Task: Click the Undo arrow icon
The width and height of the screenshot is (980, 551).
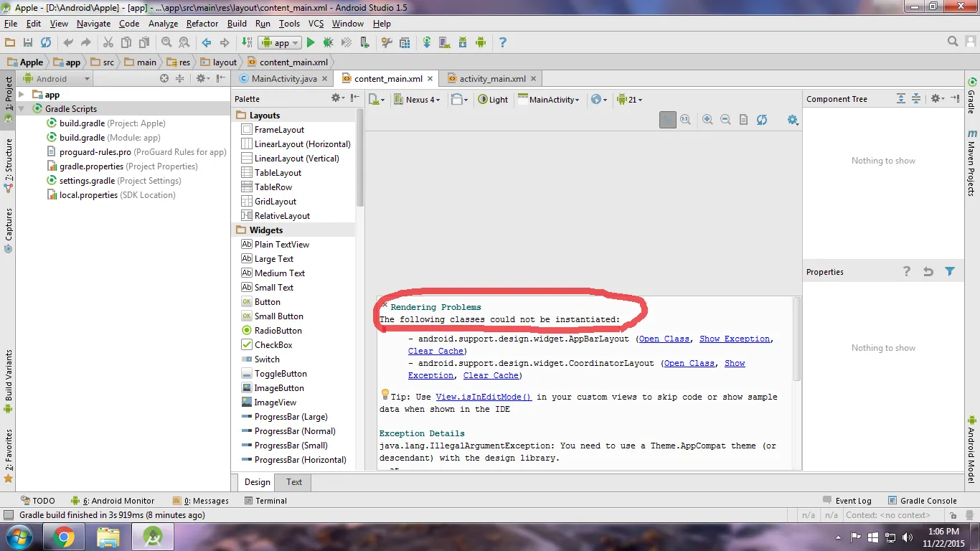Action: (68, 43)
